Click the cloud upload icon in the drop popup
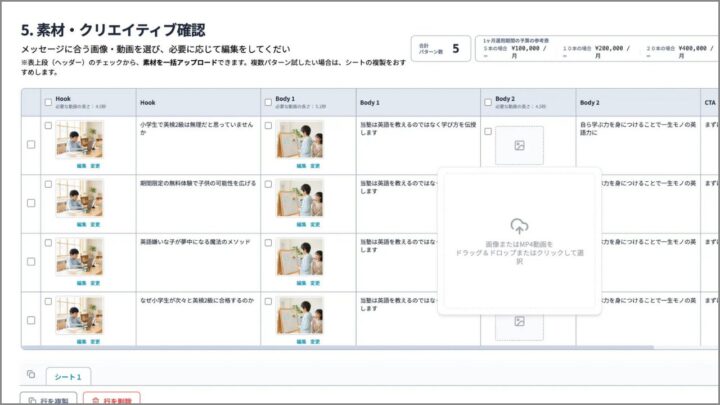Viewport: 720px width, 405px height. tap(519, 226)
